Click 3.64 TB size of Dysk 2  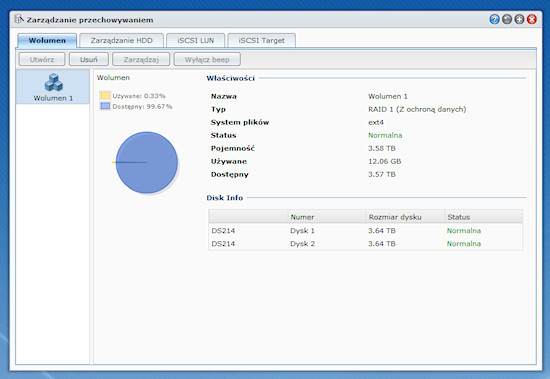382,244
